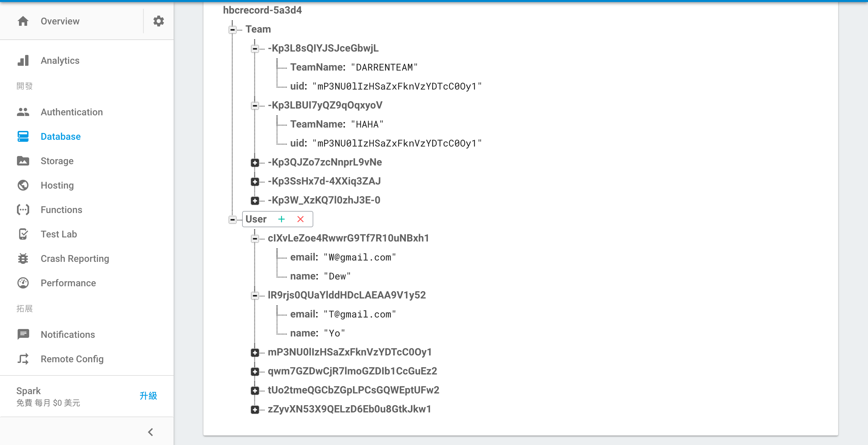Delete User node with red X
The image size is (868, 445).
300,219
